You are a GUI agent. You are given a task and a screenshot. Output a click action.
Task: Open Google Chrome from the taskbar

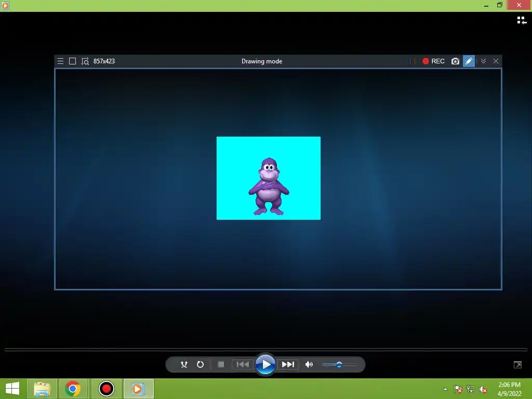point(73,389)
